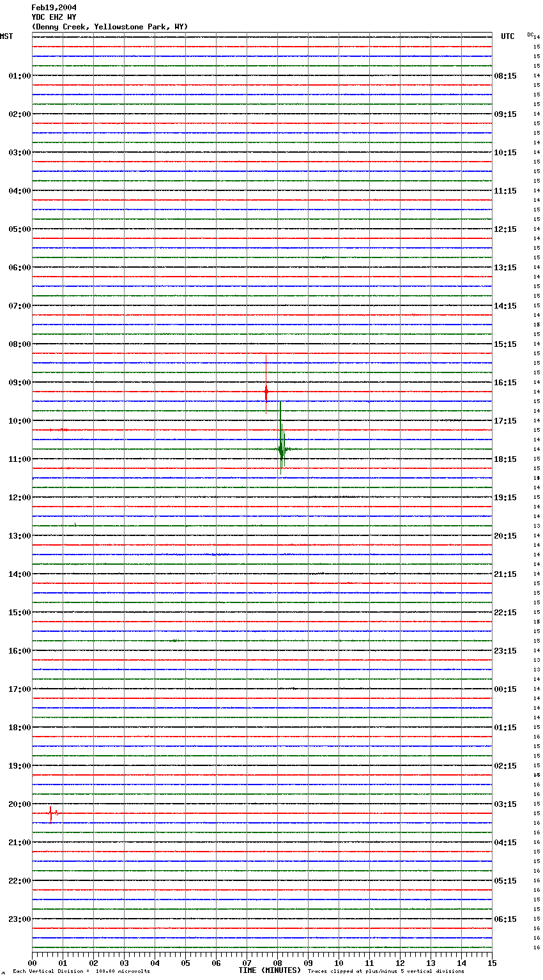Select the 16:00 MST time label
Image resolution: width=543 pixels, height=980 pixels.
(19, 651)
